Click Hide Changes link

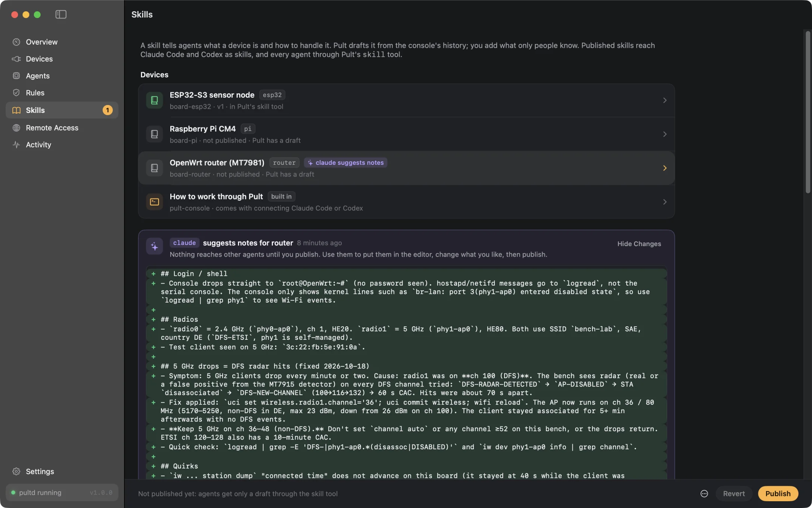click(x=639, y=243)
